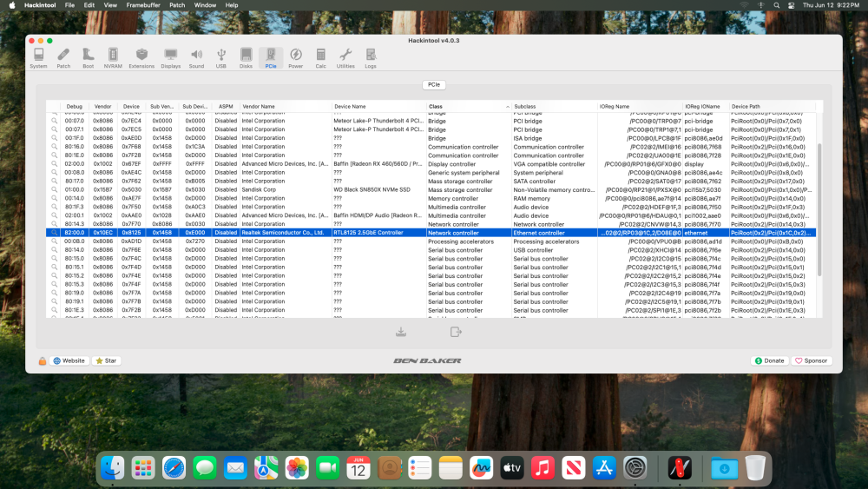Select the RAM memory subclass cell
Screen dimensions: 868x489
pyautogui.click(x=555, y=198)
